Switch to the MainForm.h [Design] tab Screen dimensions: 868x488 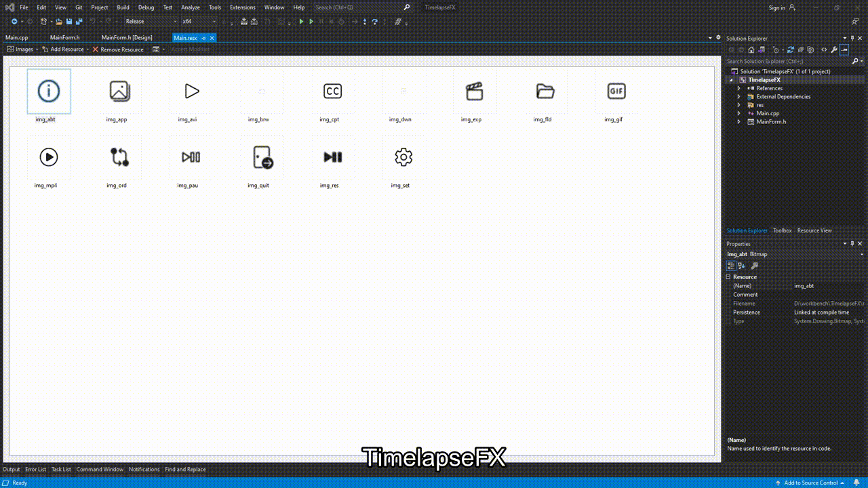(x=127, y=38)
